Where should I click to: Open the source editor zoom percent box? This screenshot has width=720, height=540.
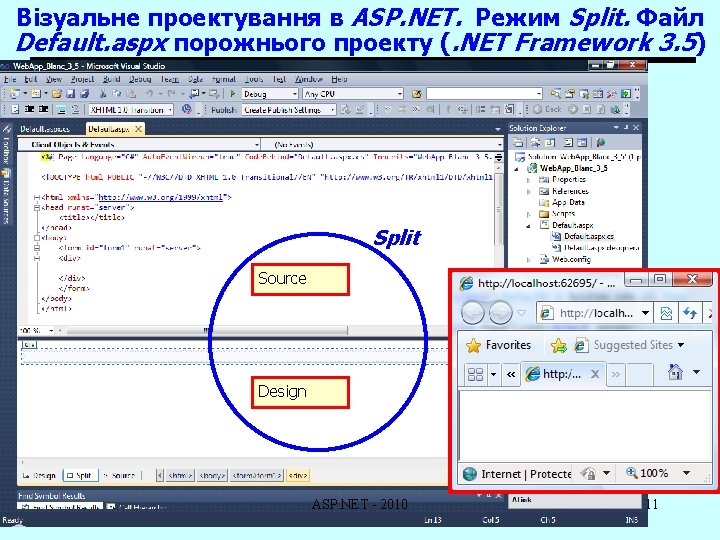pos(36,330)
